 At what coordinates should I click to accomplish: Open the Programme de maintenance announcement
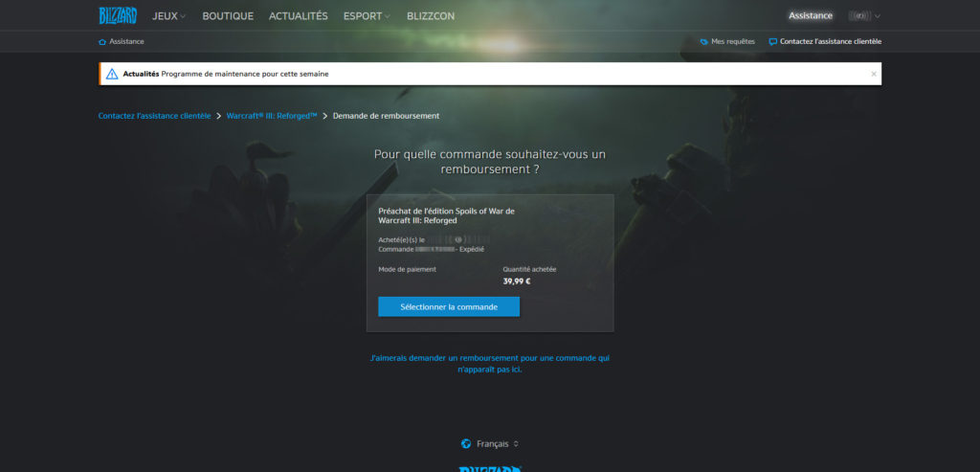pyautogui.click(x=245, y=74)
